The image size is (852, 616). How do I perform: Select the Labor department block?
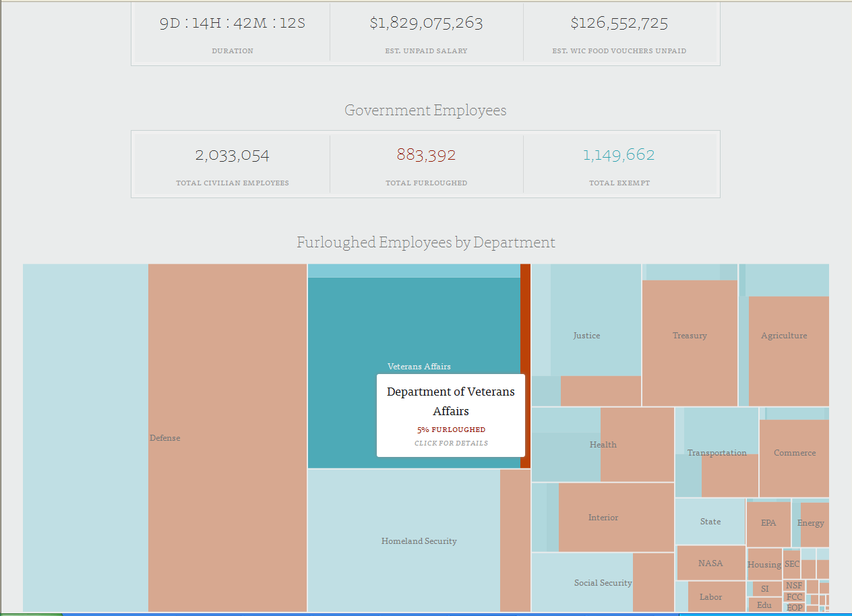(710, 597)
